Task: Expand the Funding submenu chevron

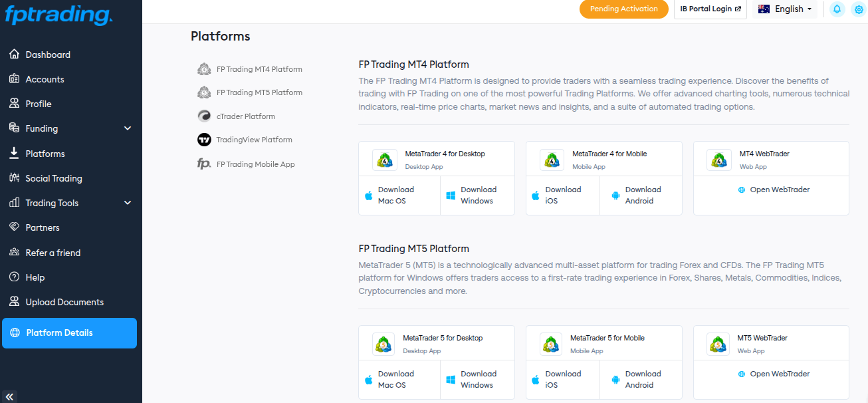Action: 128,128
